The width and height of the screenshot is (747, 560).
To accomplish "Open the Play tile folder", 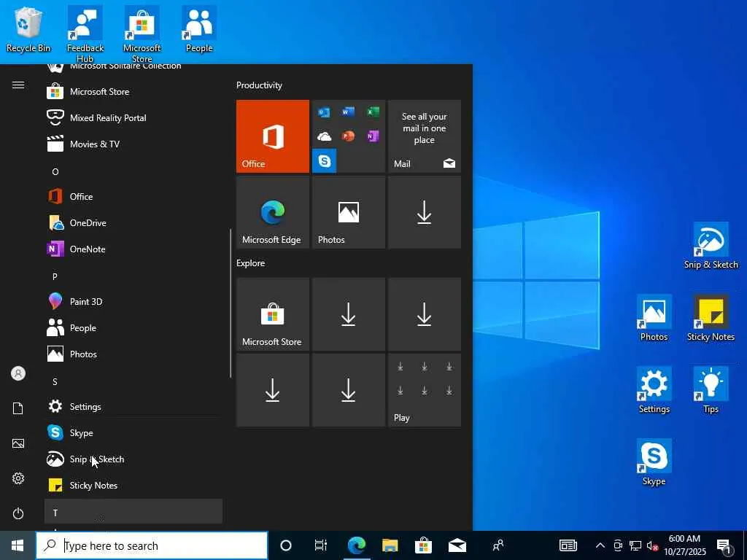I will [425, 390].
